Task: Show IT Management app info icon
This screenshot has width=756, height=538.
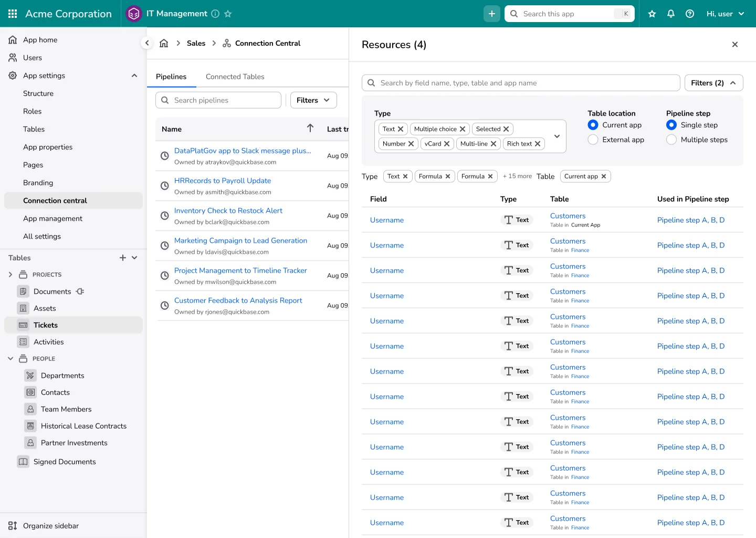Action: click(215, 14)
